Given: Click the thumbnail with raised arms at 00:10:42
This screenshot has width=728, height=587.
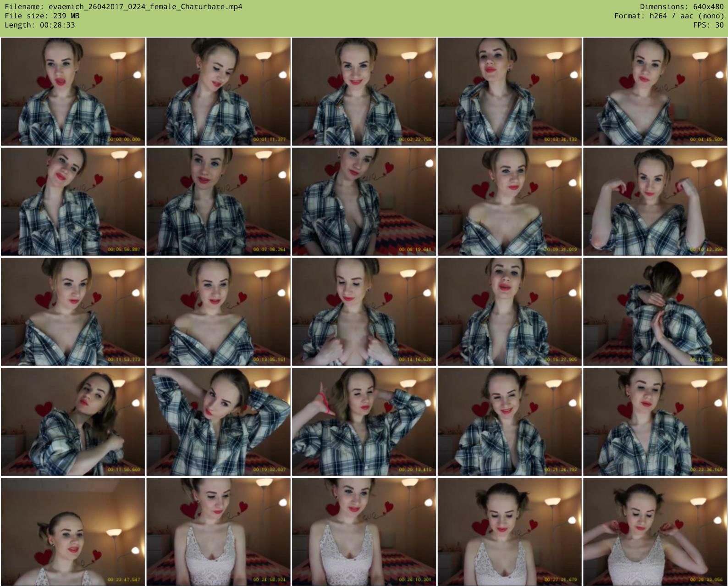Looking at the screenshot, I should point(655,201).
